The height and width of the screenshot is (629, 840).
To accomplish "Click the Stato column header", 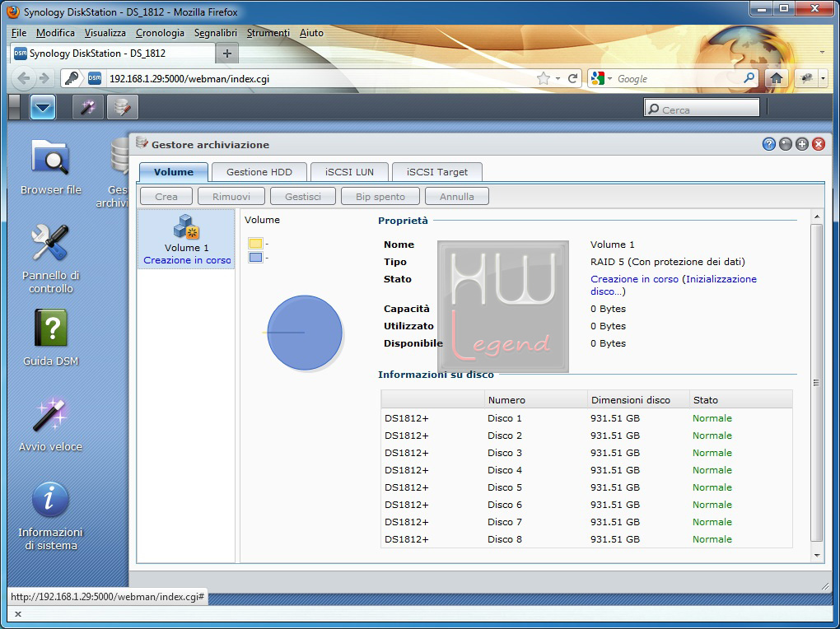I will click(x=740, y=399).
